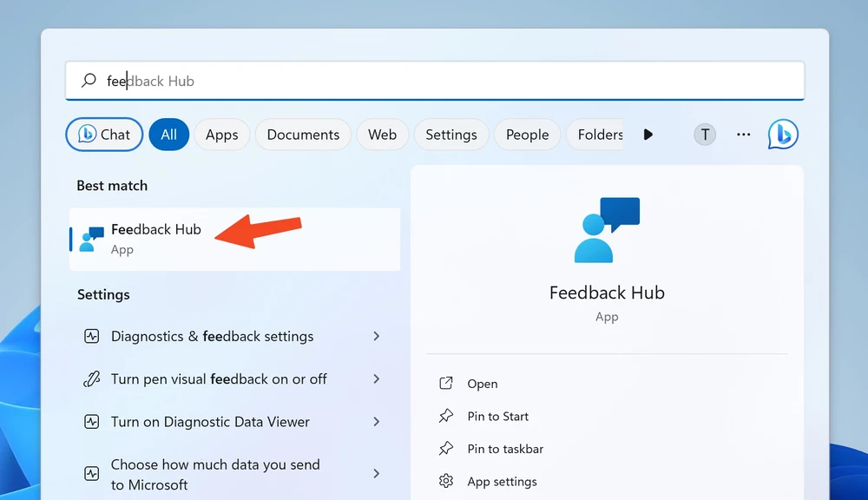Screen dimensions: 868x500
Task: Select the Open icon beside the Open action
Action: [446, 383]
